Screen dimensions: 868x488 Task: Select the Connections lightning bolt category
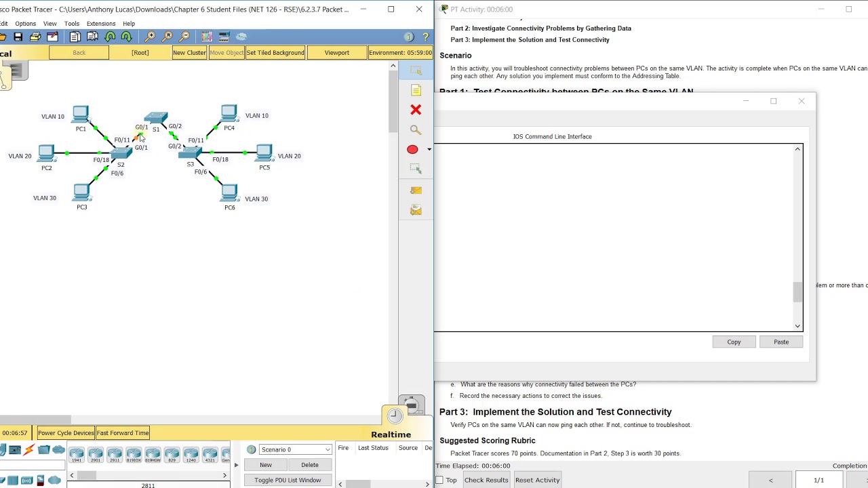[29, 450]
